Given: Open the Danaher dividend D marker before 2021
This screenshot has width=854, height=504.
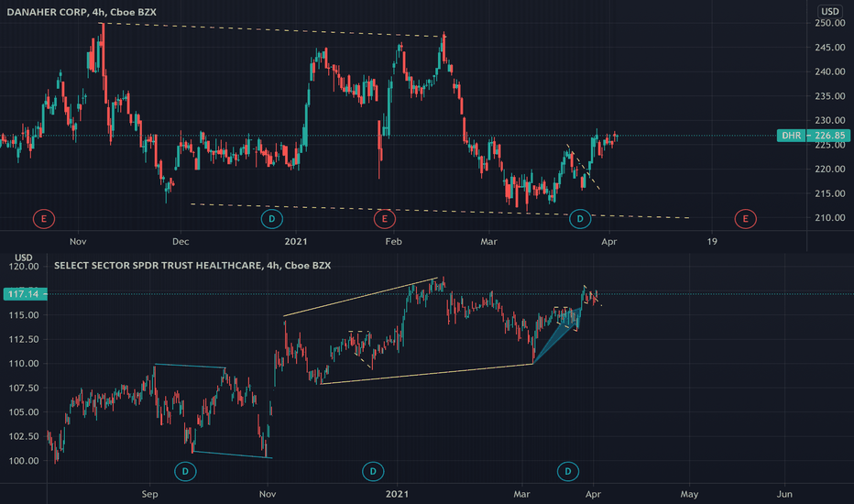Looking at the screenshot, I should (x=272, y=219).
